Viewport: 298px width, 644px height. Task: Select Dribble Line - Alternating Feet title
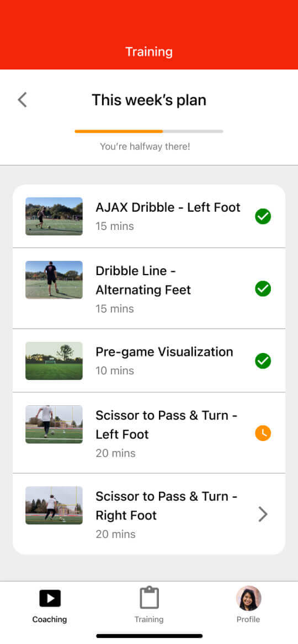coord(143,280)
